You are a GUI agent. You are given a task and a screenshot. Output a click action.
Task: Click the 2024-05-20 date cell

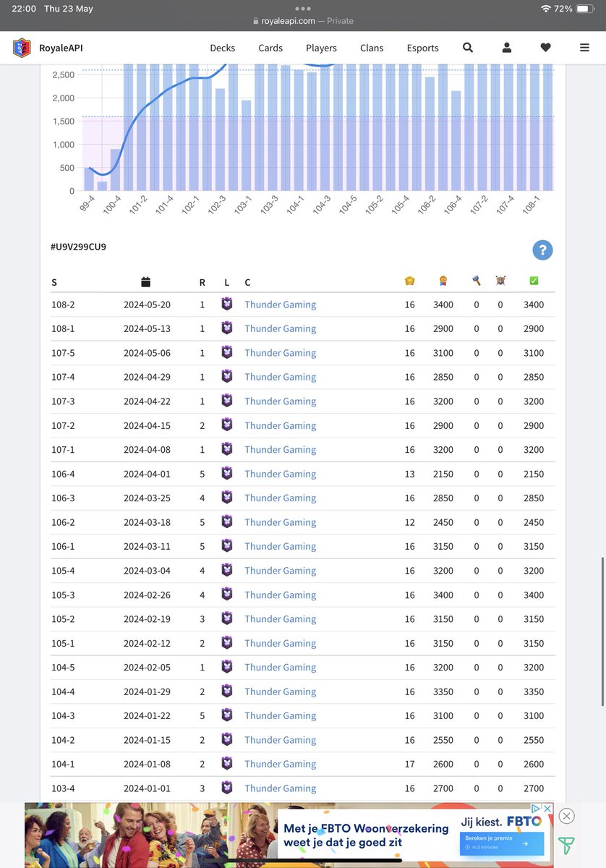147,305
